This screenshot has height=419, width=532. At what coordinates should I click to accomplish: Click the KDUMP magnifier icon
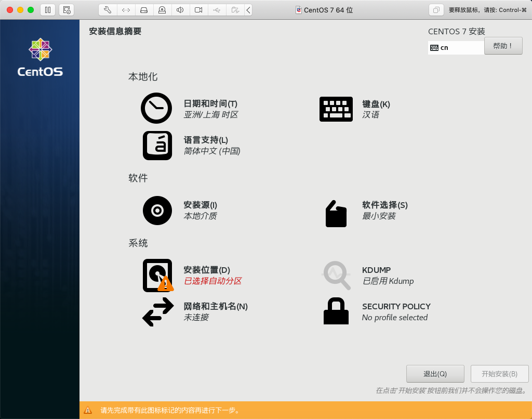[x=336, y=276]
